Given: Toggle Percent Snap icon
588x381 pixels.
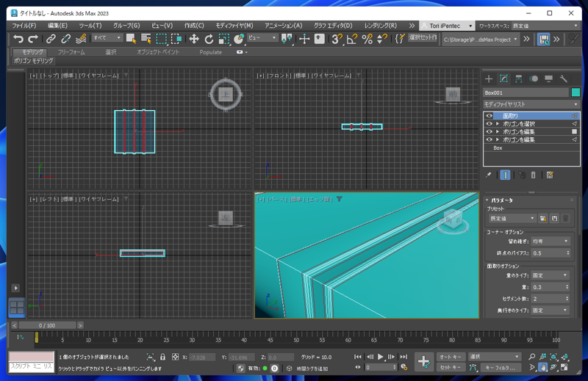Looking at the screenshot, I should click(367, 39).
